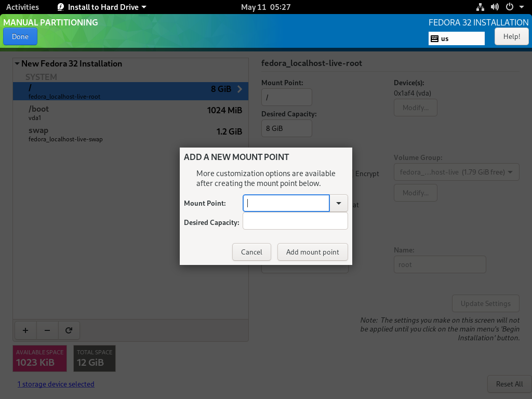
Task: Click the Modify button under Volume Group
Action: point(416,193)
